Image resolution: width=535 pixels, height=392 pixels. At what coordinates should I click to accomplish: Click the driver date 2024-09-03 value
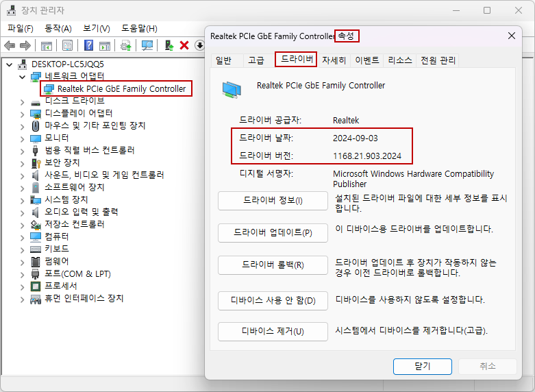(x=356, y=138)
